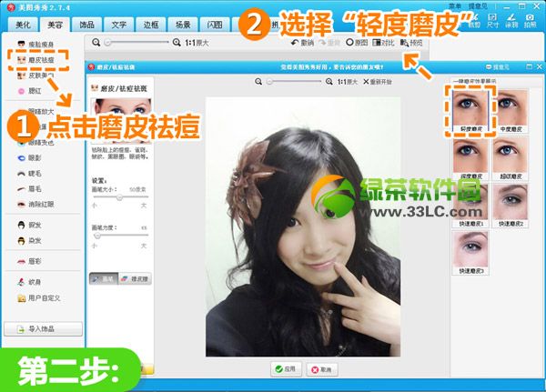
Task: Switch to the 闪图 tab
Action: (x=215, y=25)
